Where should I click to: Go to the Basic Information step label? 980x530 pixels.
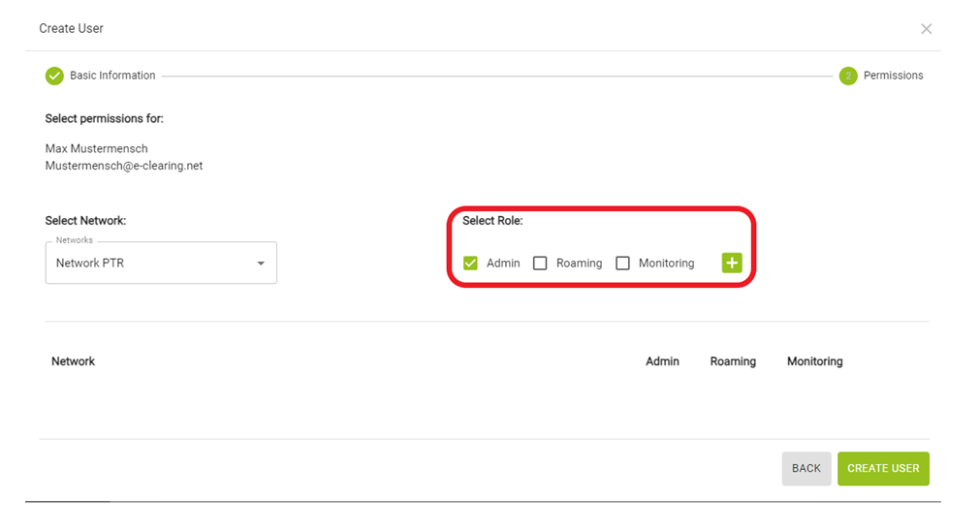112,75
